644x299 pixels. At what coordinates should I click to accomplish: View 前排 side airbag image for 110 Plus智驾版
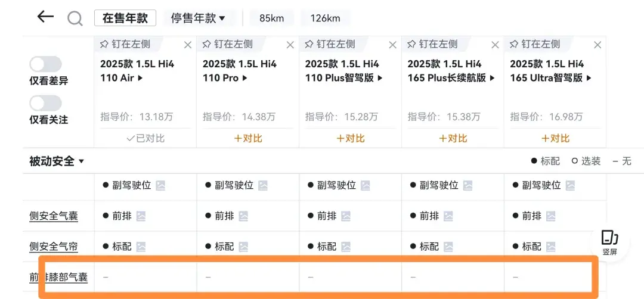tap(346, 216)
